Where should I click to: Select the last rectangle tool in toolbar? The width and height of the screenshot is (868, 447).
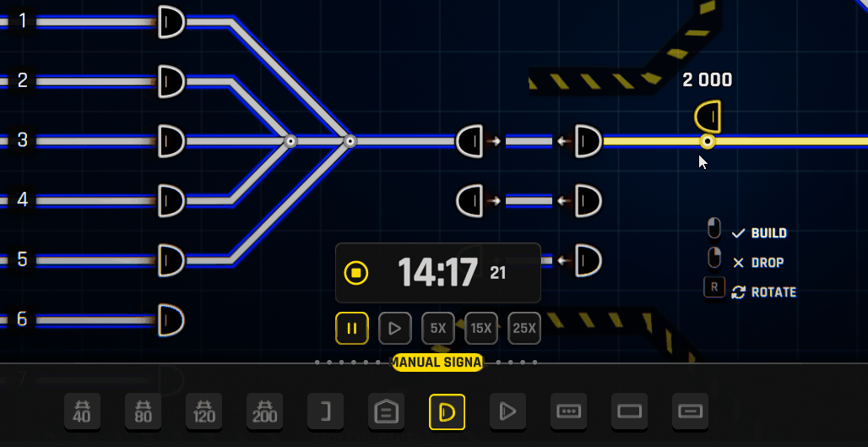click(691, 412)
